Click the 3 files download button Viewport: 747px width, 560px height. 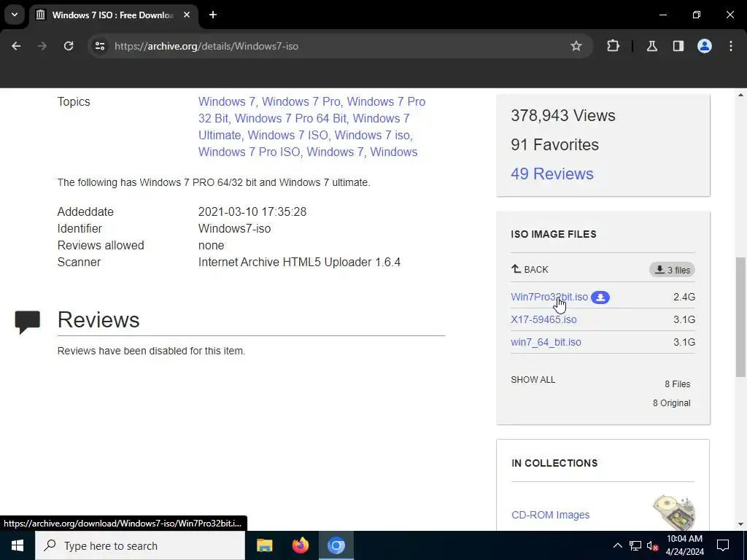672,270
